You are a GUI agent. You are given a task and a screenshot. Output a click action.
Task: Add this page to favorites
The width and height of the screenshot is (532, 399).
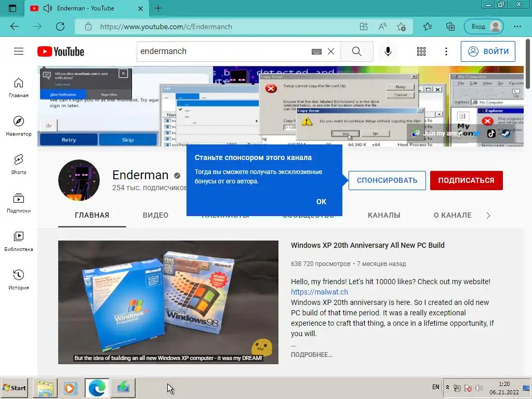pos(402,26)
